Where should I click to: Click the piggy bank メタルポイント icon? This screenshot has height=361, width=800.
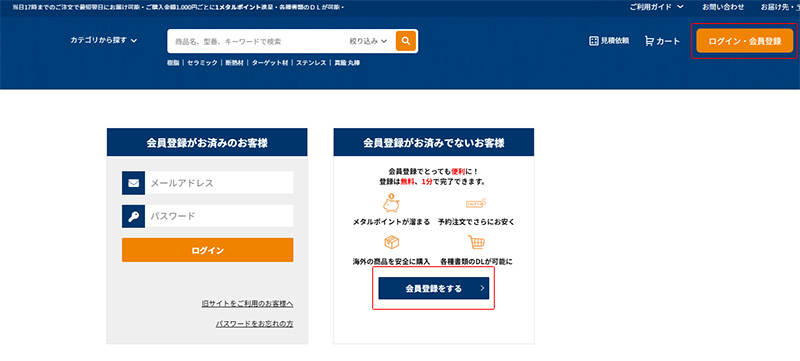coord(391,203)
